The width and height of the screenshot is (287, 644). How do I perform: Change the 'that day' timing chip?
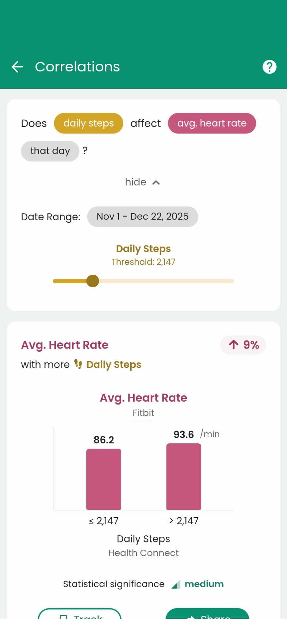pos(50,151)
